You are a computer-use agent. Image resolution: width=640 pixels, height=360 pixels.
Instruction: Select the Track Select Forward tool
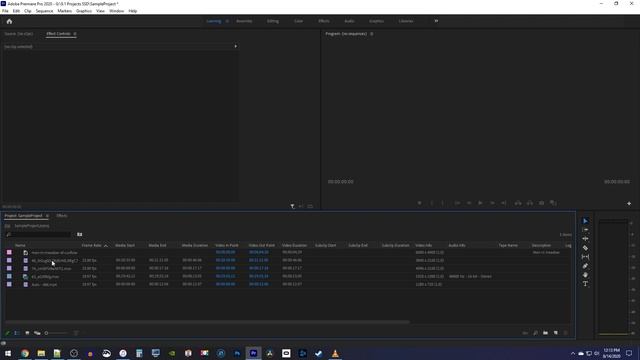[x=585, y=230]
